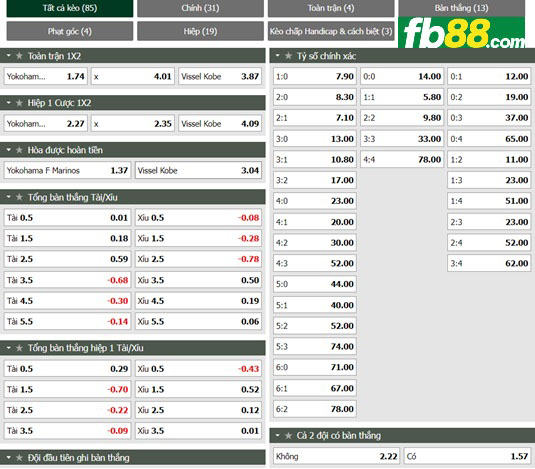Star the Tỷ số chính xác market
Viewport: 535px width, 469px height.
click(x=288, y=56)
